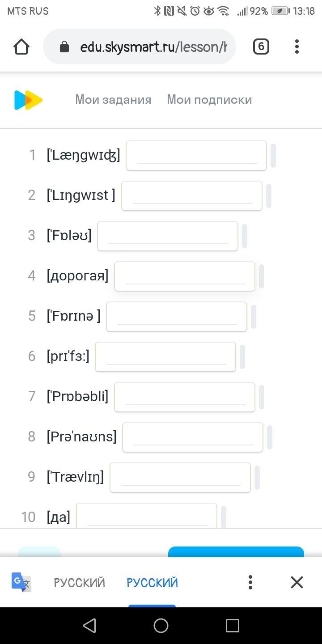This screenshot has height=644, width=322.
Task: Select the highlighted blue РУССКИЙ tab
Action: 152,583
